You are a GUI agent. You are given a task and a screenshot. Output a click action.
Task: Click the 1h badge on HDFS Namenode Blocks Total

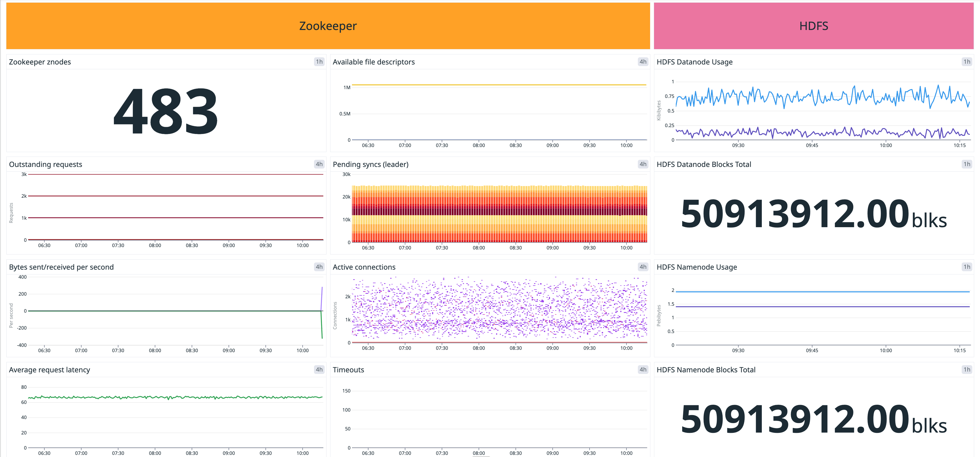coord(967,369)
